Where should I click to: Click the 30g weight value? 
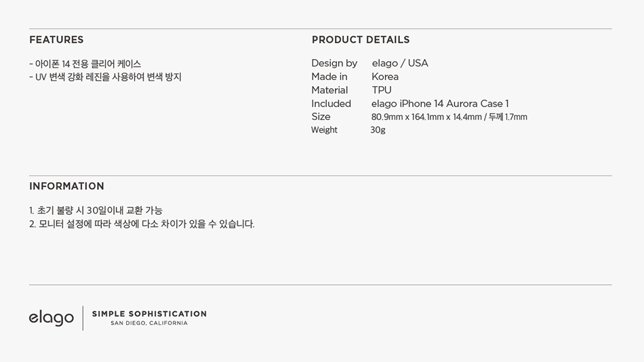378,130
